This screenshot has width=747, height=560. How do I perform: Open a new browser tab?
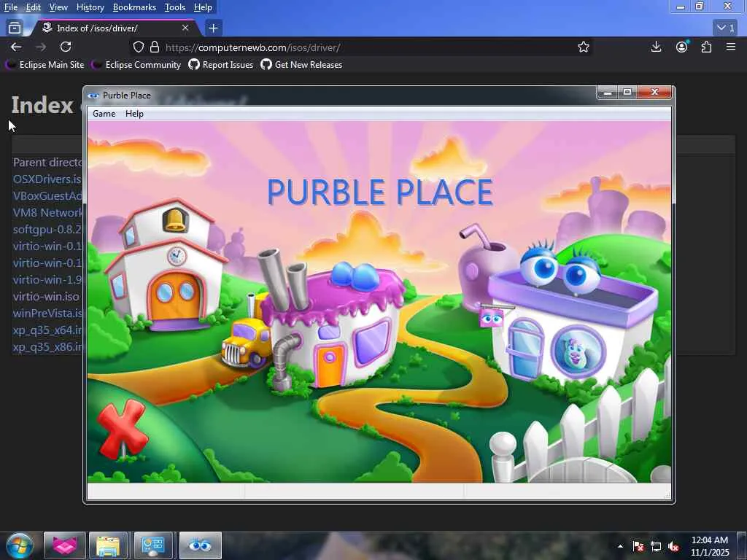pyautogui.click(x=214, y=28)
